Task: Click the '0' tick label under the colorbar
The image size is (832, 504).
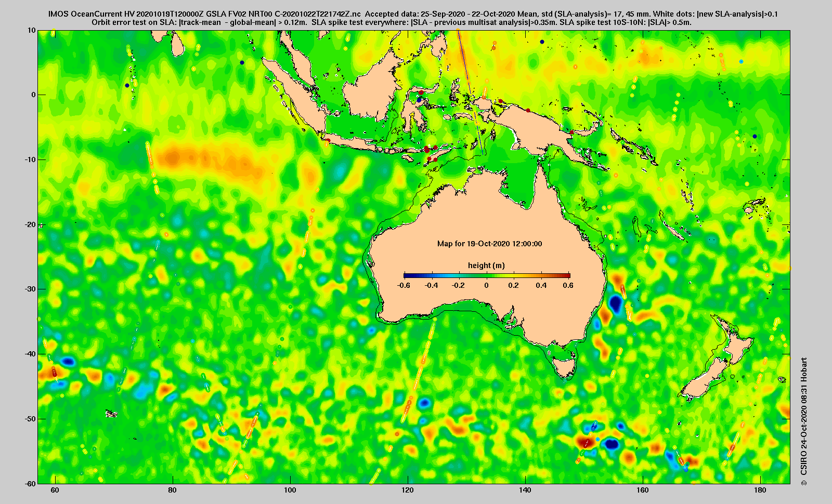Action: coord(487,285)
